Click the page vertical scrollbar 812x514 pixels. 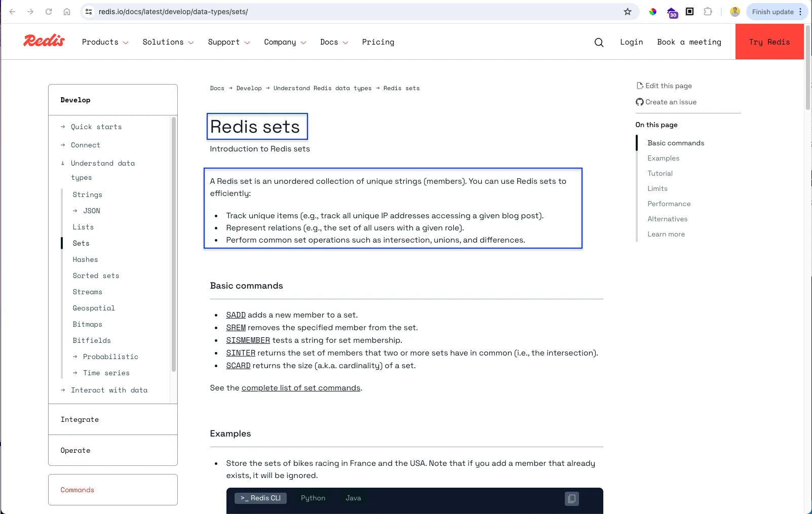808,67
